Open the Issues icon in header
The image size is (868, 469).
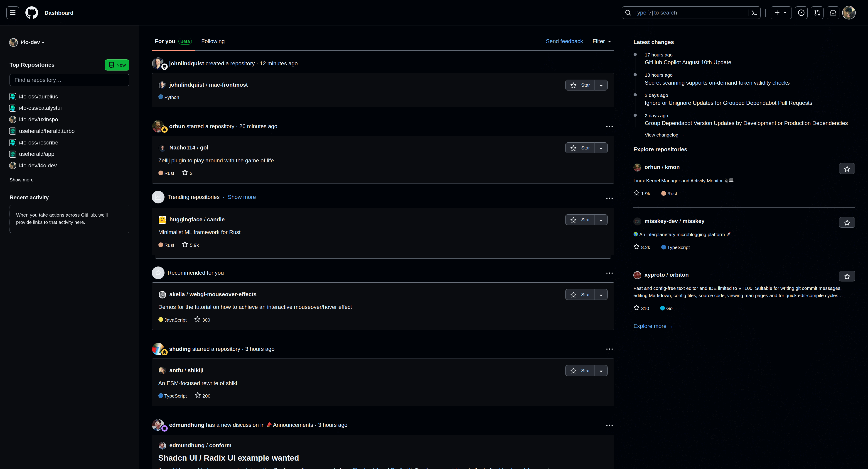point(801,13)
